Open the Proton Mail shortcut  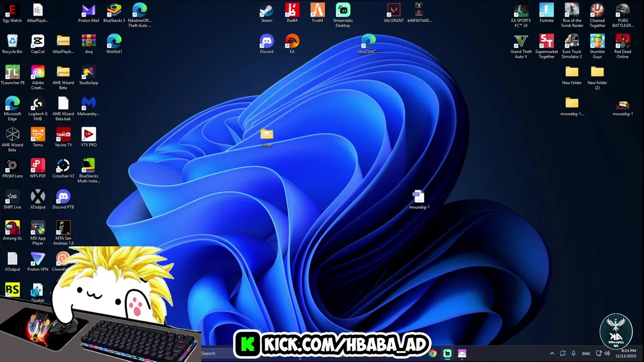point(89,14)
